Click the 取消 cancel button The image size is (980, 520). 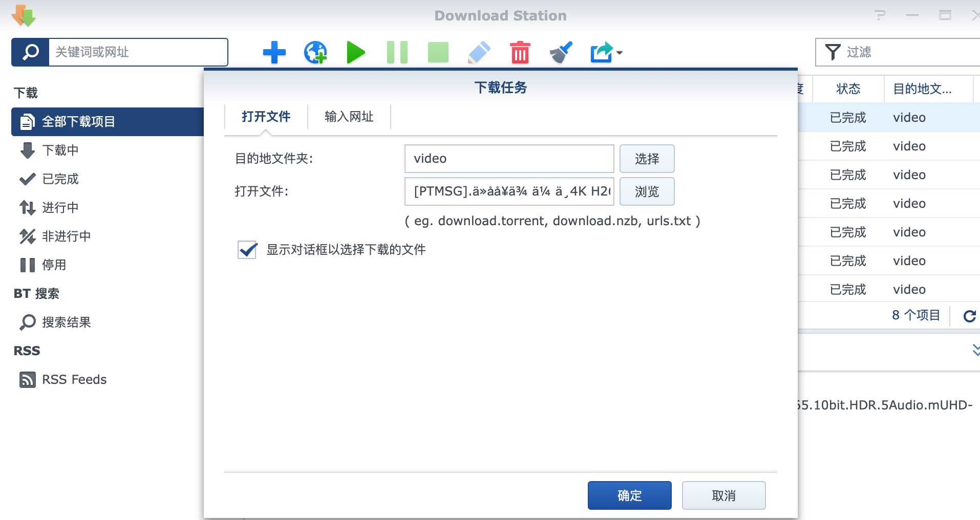point(724,495)
